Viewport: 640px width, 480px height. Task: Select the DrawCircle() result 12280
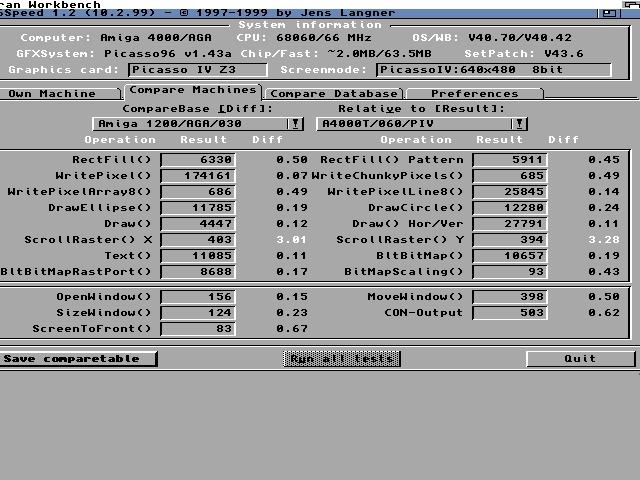click(510, 207)
